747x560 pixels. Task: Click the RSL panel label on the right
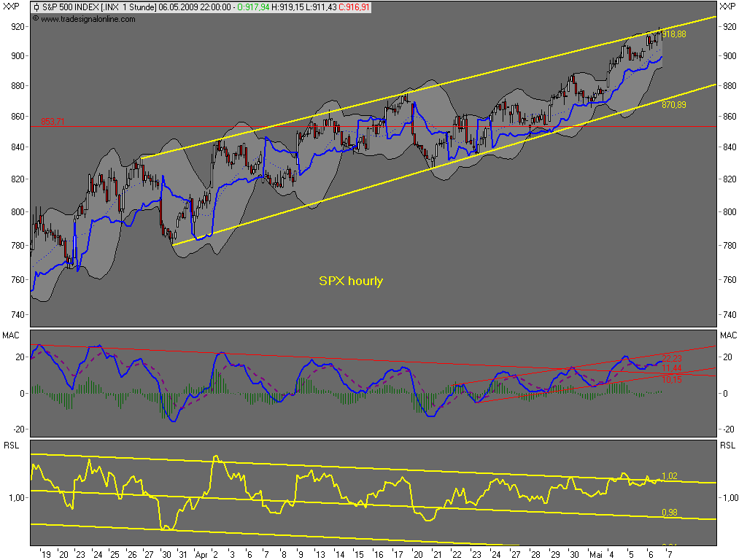point(728,446)
